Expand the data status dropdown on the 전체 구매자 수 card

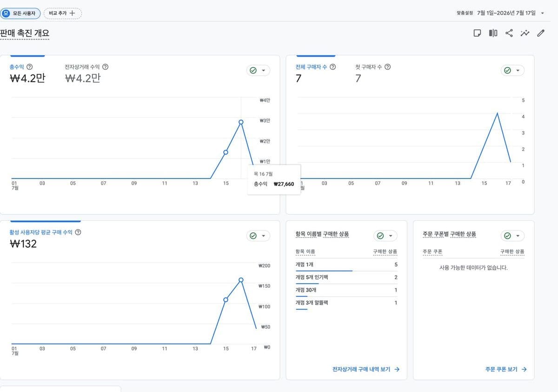pyautogui.click(x=512, y=71)
